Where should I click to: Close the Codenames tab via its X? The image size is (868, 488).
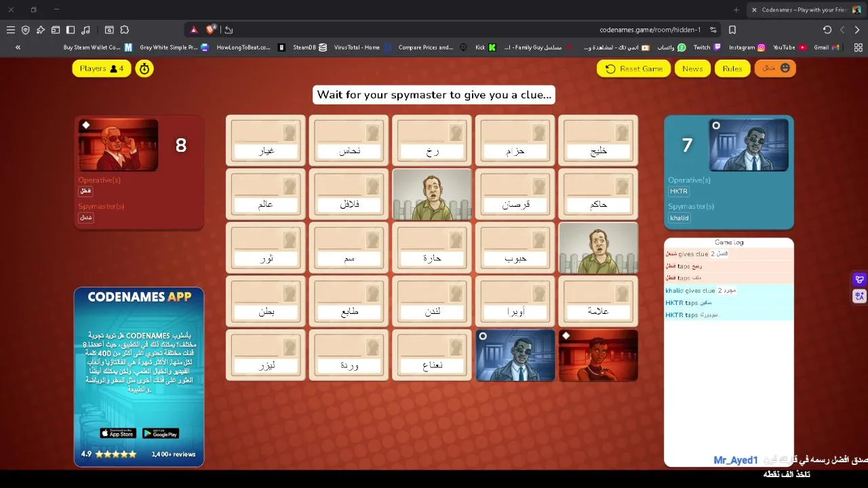pyautogui.click(x=754, y=9)
